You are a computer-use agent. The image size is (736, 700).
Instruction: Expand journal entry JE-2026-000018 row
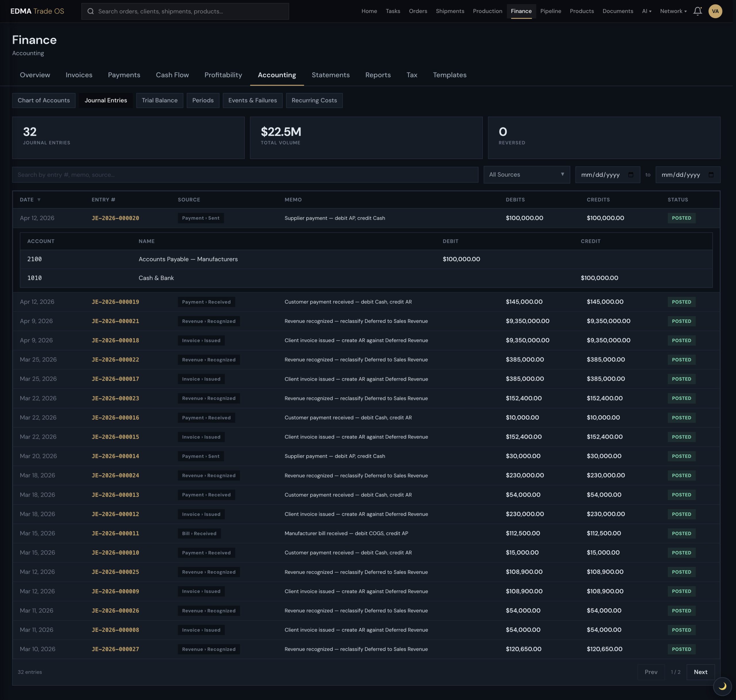tap(366, 340)
